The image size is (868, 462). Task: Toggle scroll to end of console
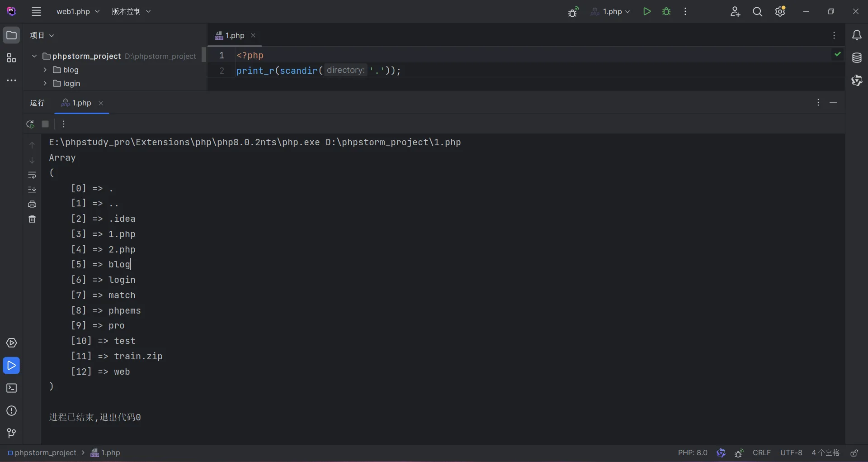click(x=32, y=190)
